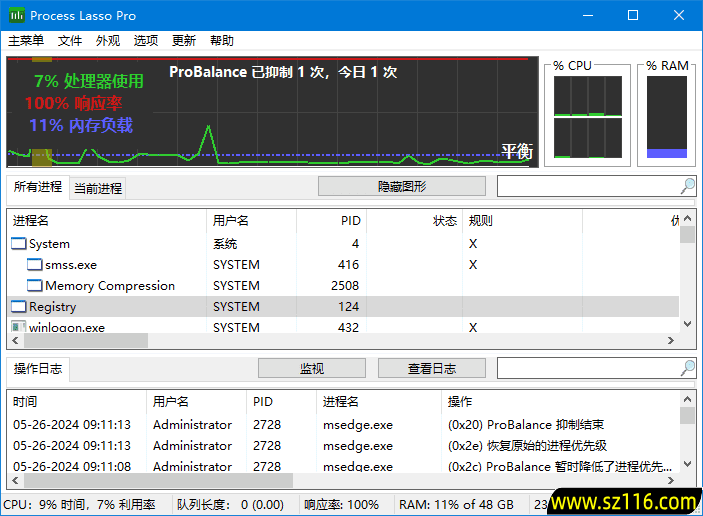Click the ProBalance 已抑制 1 次 text
The height and width of the screenshot is (516, 703).
click(x=283, y=72)
